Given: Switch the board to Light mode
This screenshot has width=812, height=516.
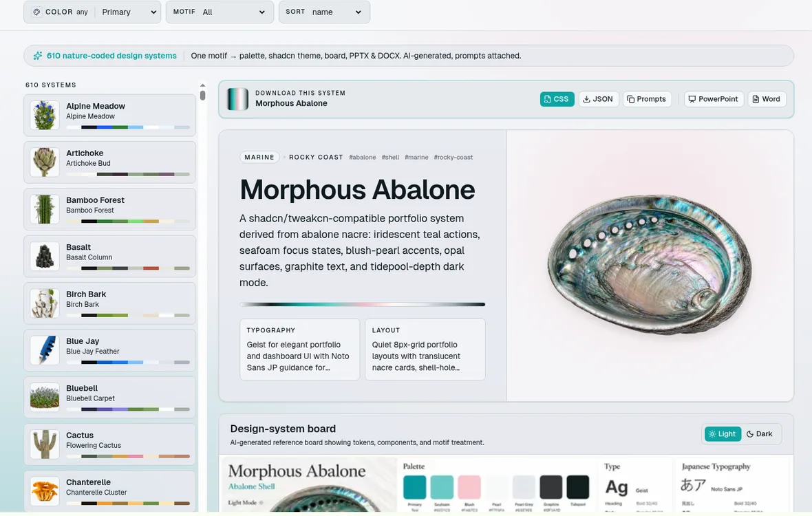Looking at the screenshot, I should point(723,433).
